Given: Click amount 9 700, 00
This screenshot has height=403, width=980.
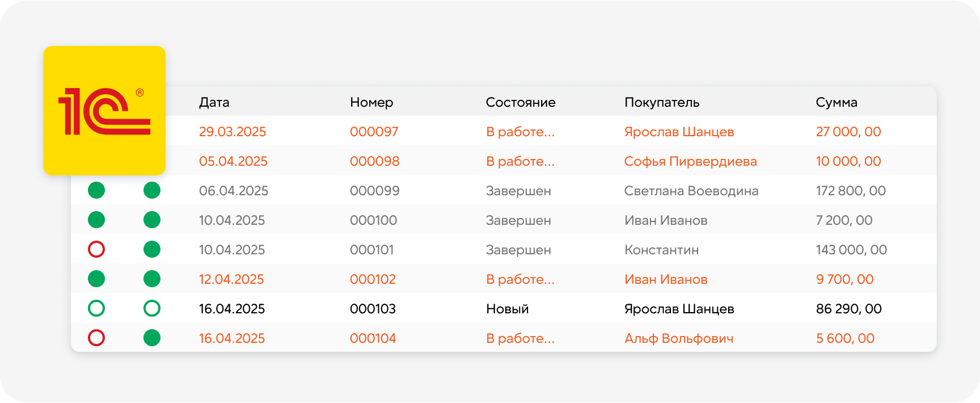Looking at the screenshot, I should coord(845,279).
